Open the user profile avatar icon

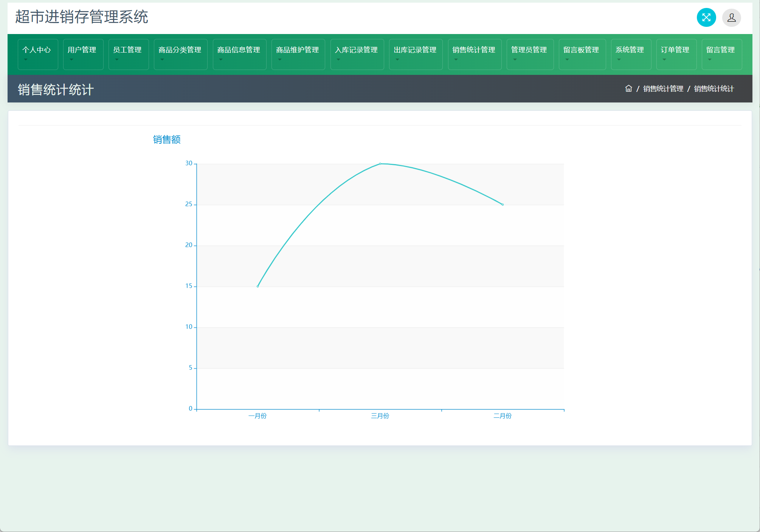pos(731,17)
